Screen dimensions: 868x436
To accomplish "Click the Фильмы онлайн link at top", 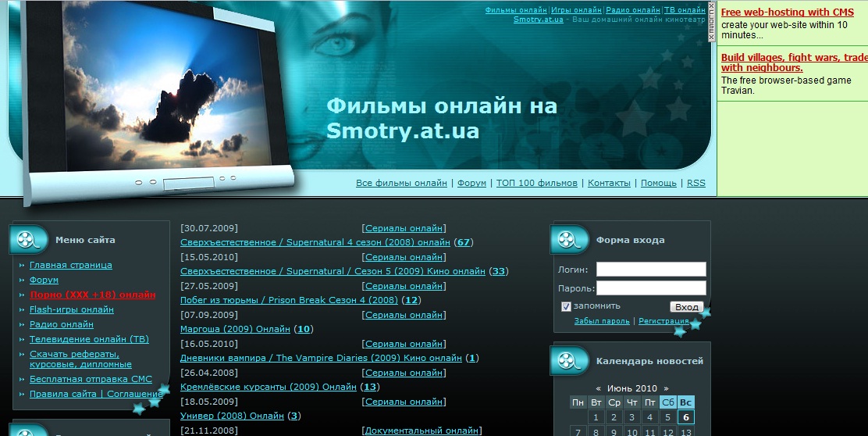I will pos(516,10).
